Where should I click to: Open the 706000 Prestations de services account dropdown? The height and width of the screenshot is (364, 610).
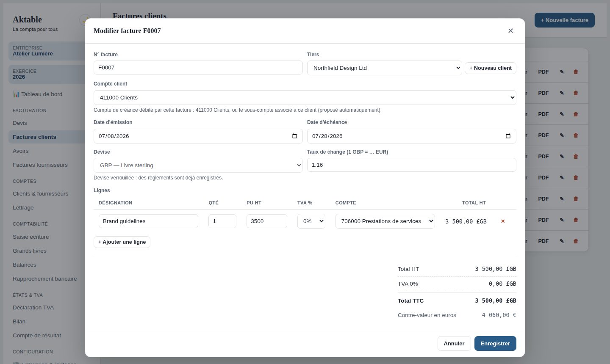[x=385, y=221]
